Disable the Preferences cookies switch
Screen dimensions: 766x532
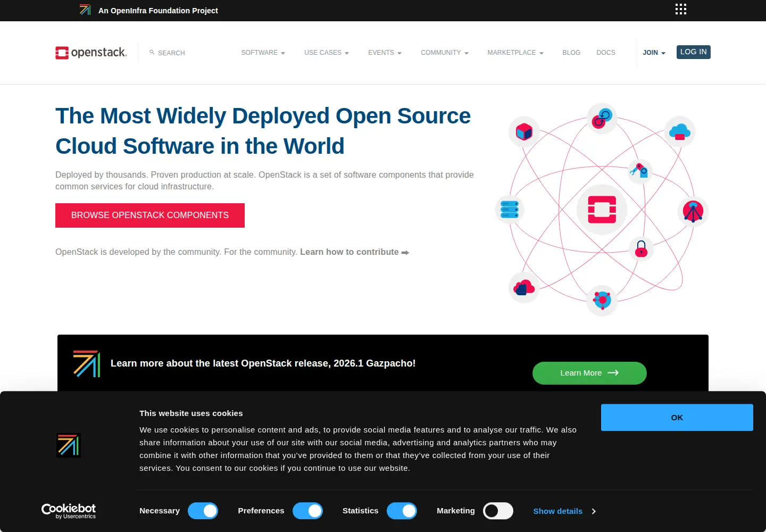pos(307,511)
